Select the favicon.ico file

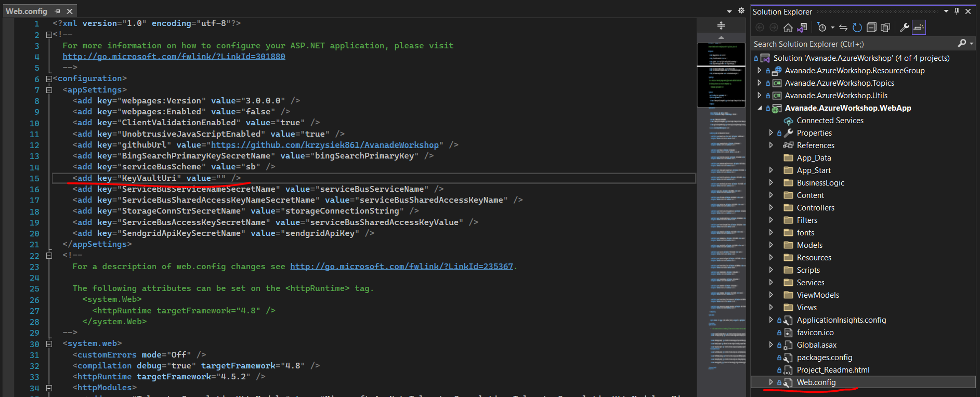click(x=815, y=333)
